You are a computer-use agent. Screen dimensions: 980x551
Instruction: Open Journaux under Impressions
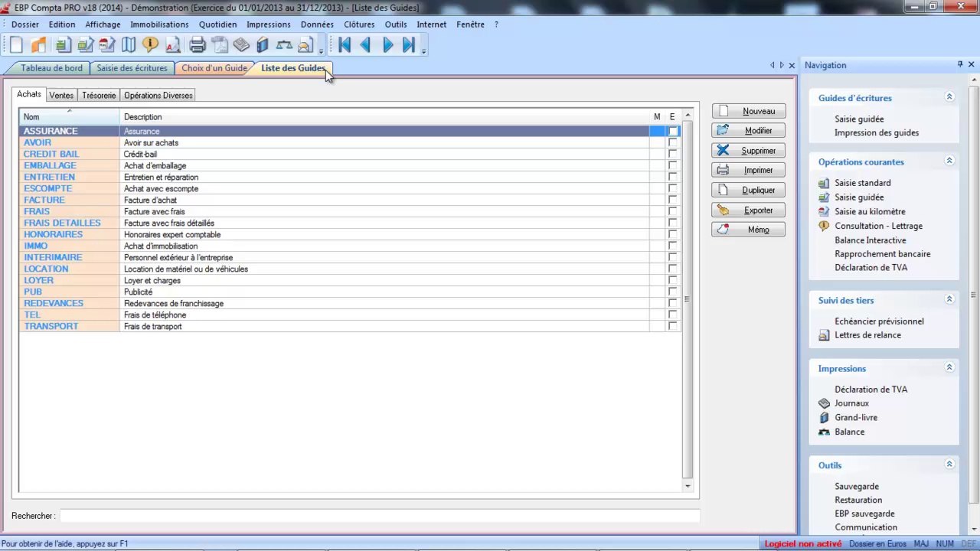coord(851,403)
